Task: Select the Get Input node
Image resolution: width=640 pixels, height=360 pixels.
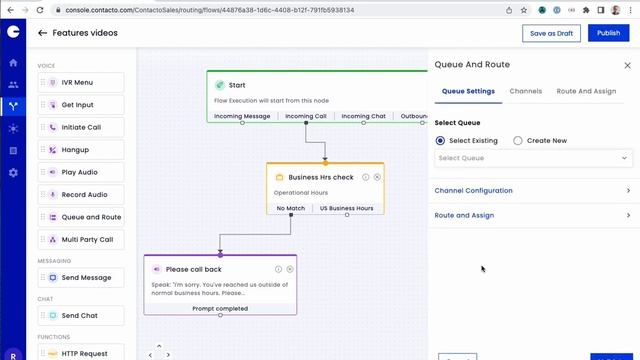Action: [x=81, y=105]
